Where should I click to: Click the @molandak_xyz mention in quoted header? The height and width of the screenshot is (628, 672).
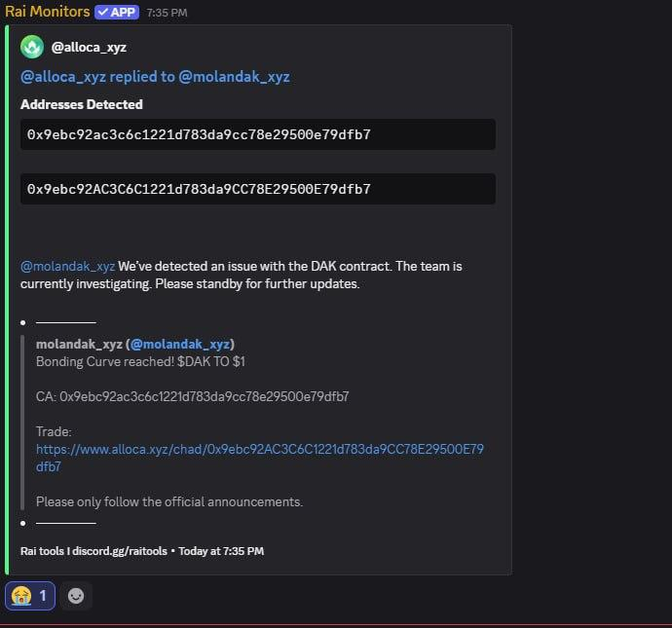[180, 344]
